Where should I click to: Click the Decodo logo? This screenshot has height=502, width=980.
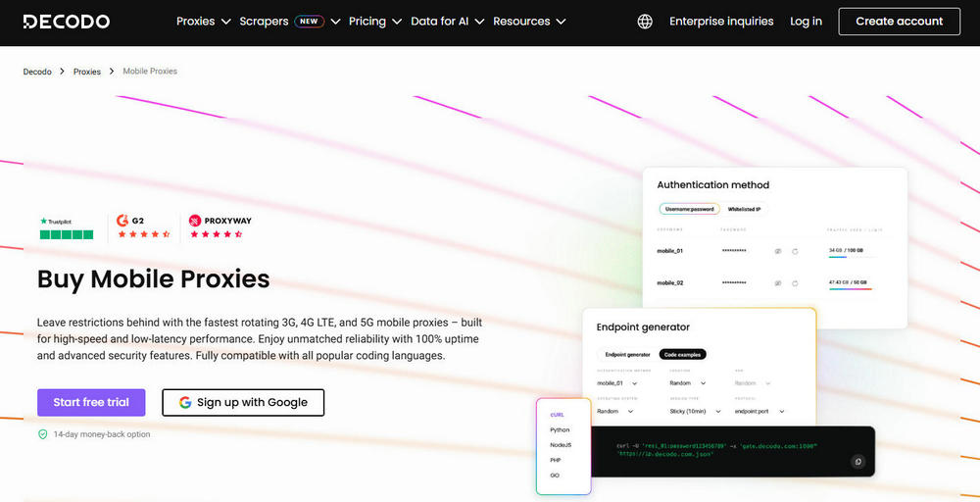click(67, 22)
